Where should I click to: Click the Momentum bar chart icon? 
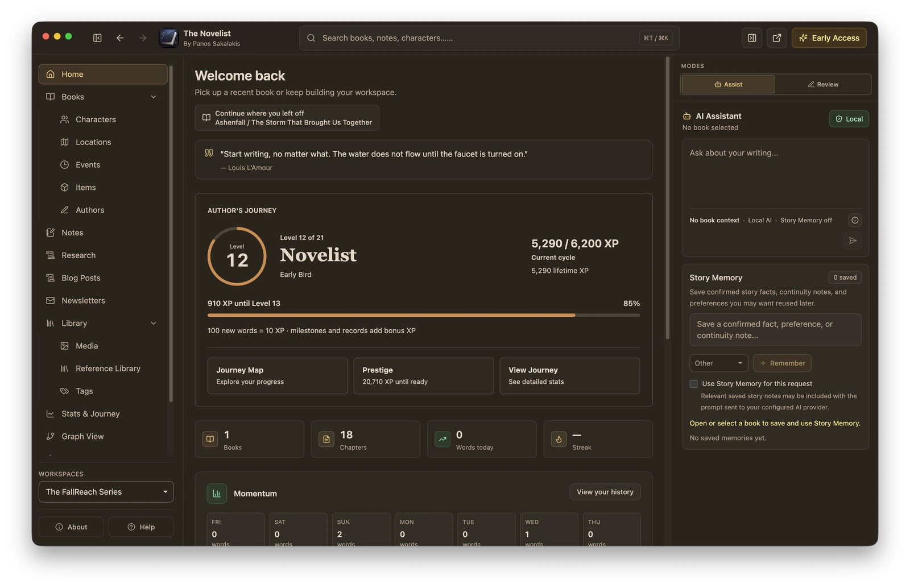coord(217,494)
